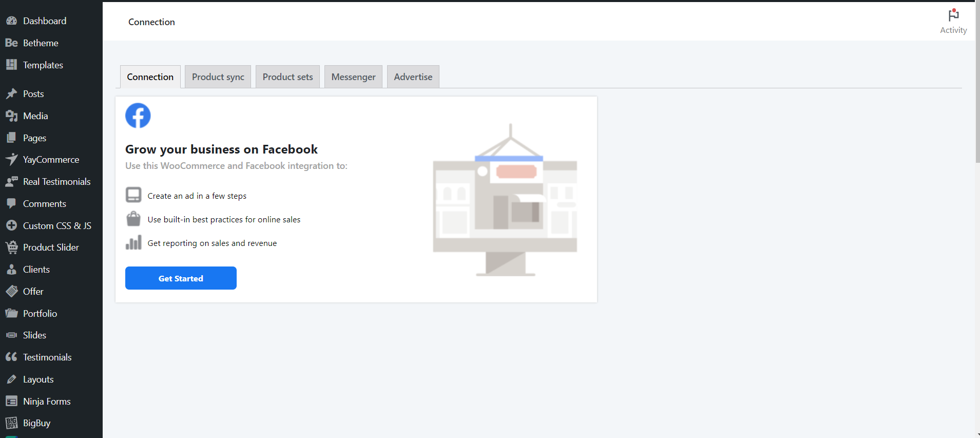Click the Custom CSS & JS plus icon
Image resolution: width=980 pixels, height=438 pixels.
(11, 225)
